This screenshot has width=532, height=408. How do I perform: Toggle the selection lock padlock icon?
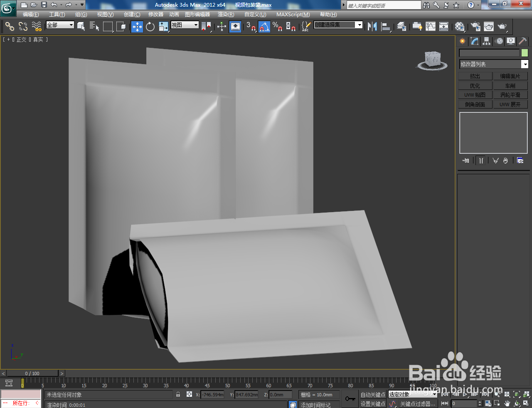[178, 394]
